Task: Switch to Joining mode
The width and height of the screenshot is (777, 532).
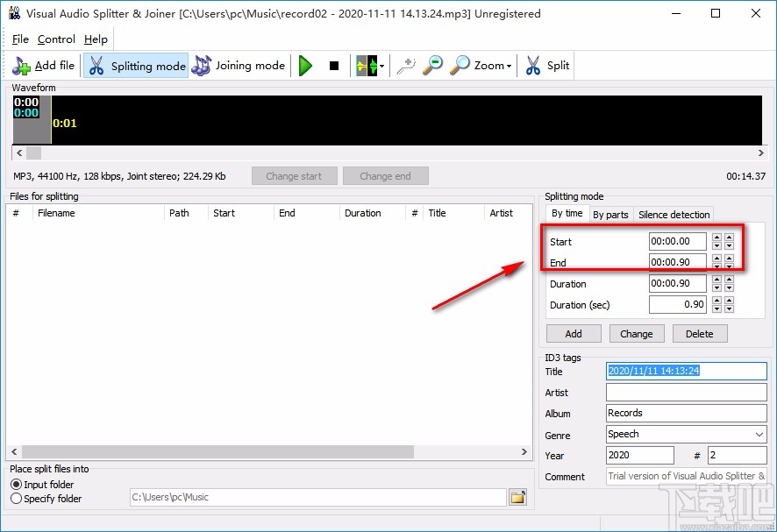Action: [x=239, y=66]
